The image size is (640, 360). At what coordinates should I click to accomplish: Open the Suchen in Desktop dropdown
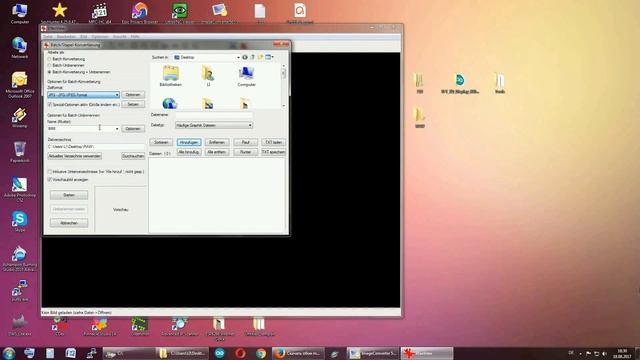tap(207, 58)
